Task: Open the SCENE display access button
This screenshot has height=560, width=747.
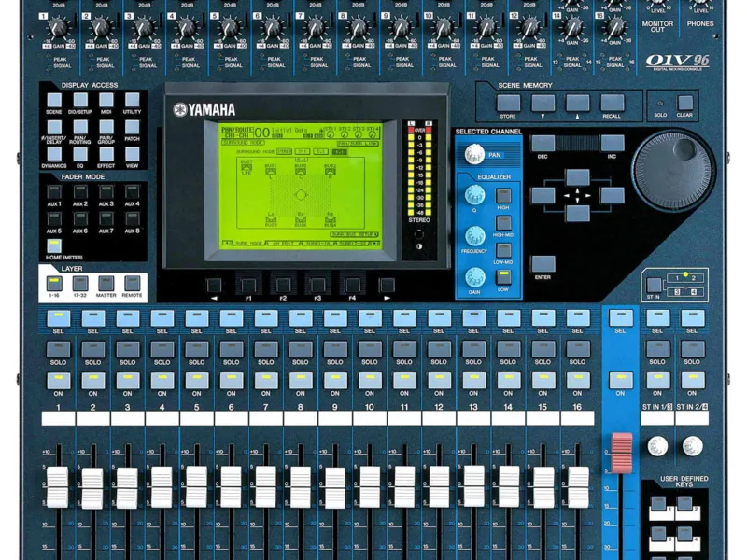Action: (54, 100)
